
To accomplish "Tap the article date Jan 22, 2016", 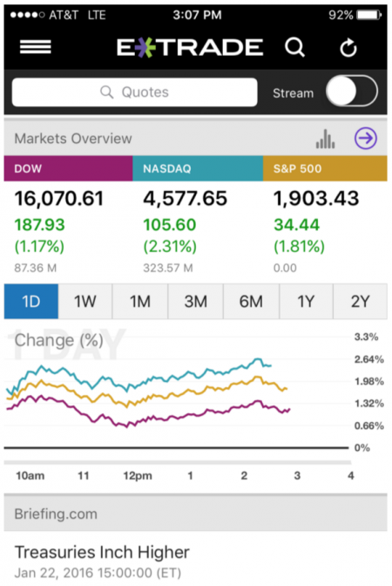I will point(98,573).
